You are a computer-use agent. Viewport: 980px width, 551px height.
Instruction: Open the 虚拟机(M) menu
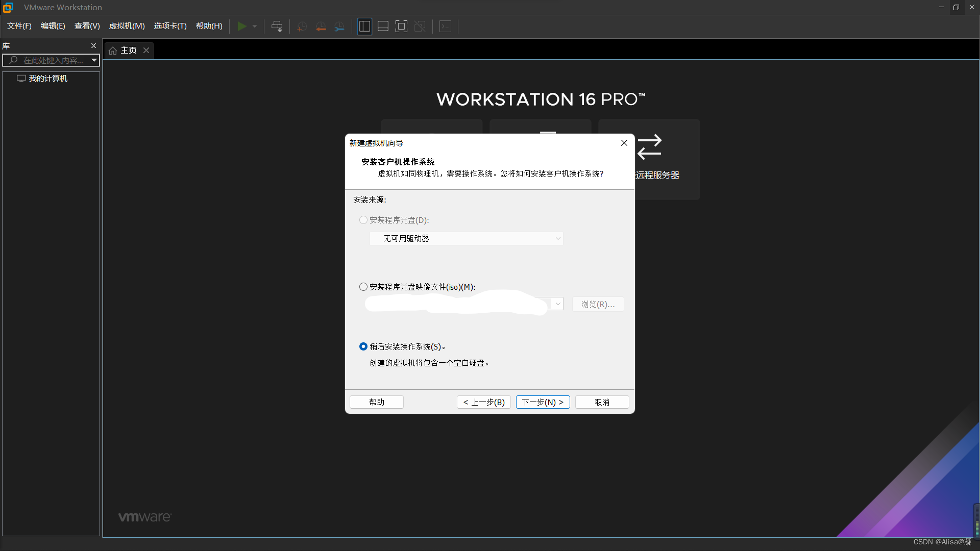pos(127,26)
